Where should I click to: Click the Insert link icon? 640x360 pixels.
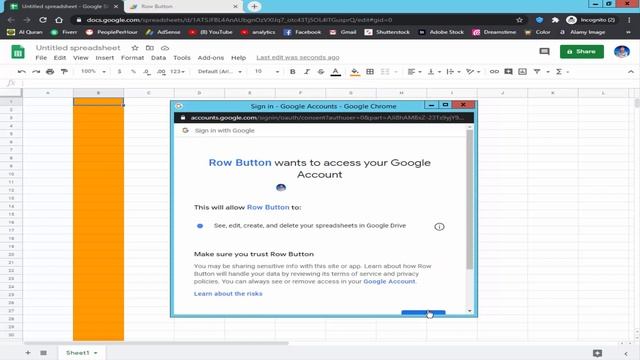(494, 71)
